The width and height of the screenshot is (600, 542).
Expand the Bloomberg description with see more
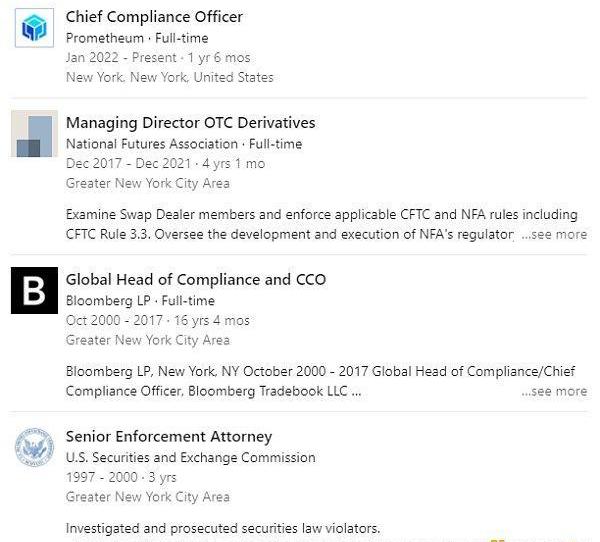pos(555,391)
